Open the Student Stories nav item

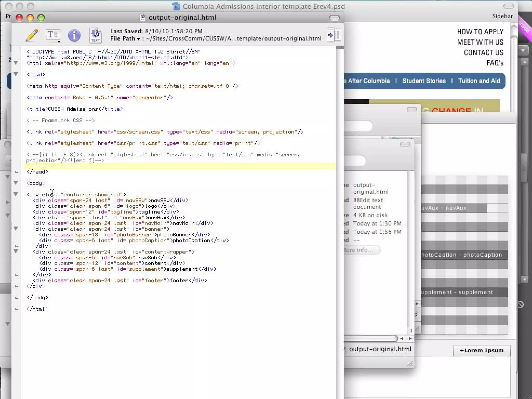[x=424, y=81]
